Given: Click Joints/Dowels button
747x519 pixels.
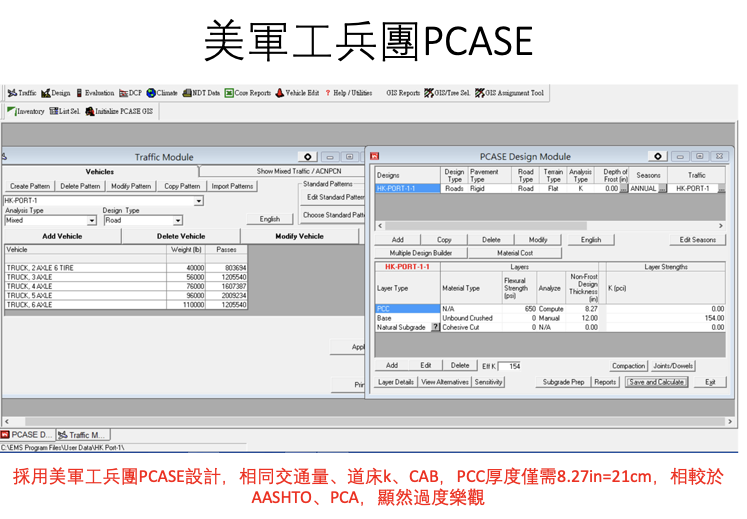Looking at the screenshot, I should tap(673, 366).
